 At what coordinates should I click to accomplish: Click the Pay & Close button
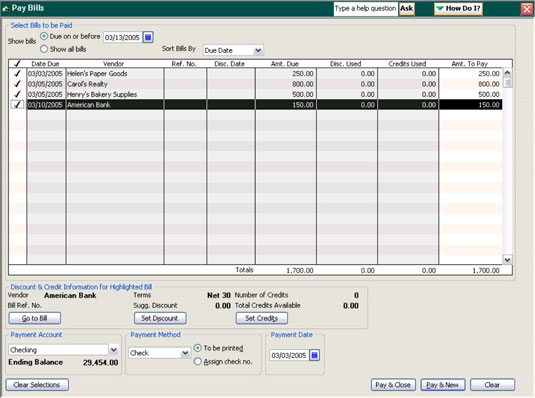[393, 385]
